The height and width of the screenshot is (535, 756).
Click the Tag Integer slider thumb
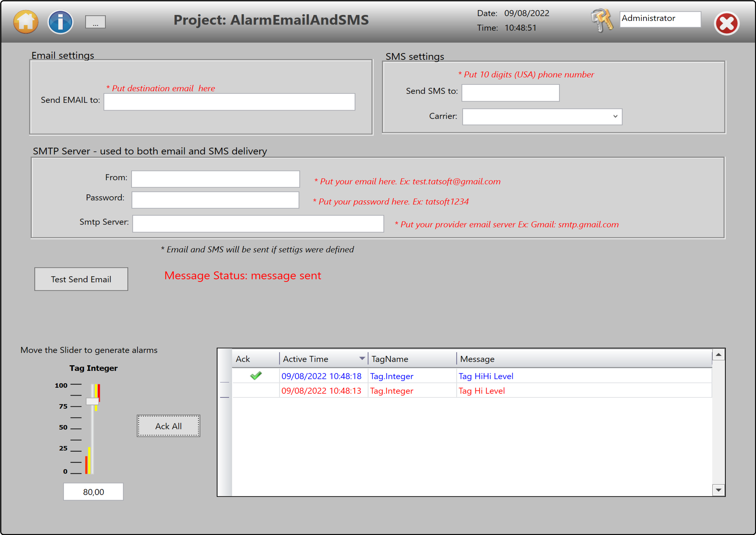click(92, 401)
